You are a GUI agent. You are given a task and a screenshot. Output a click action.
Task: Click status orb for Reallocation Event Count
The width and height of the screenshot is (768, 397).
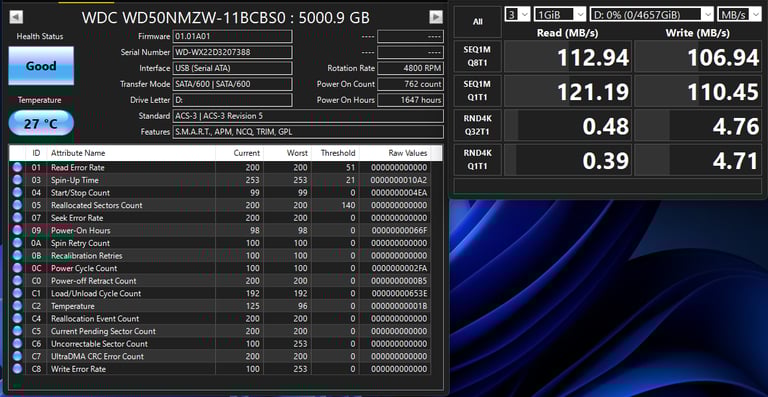18,319
